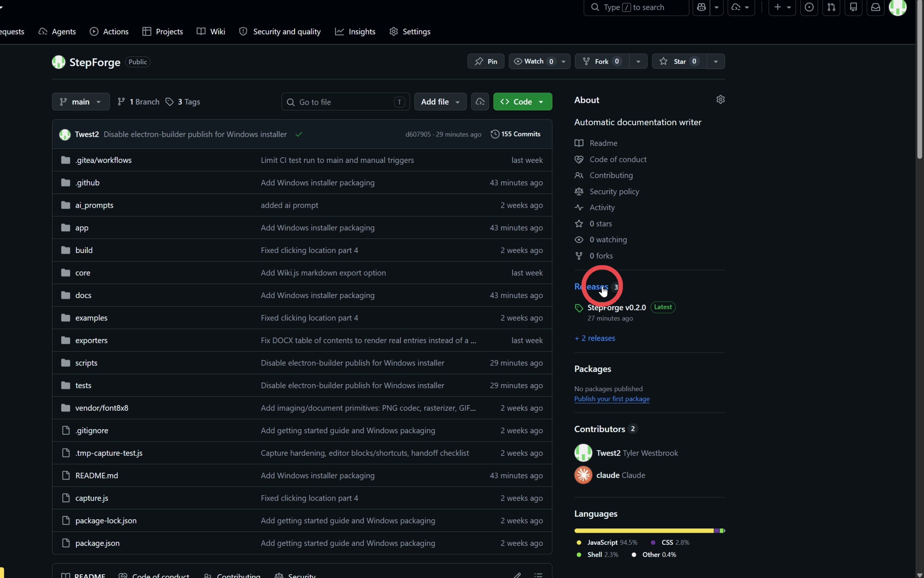Open the Copilot icon in header
924x578 pixels.
point(701,7)
